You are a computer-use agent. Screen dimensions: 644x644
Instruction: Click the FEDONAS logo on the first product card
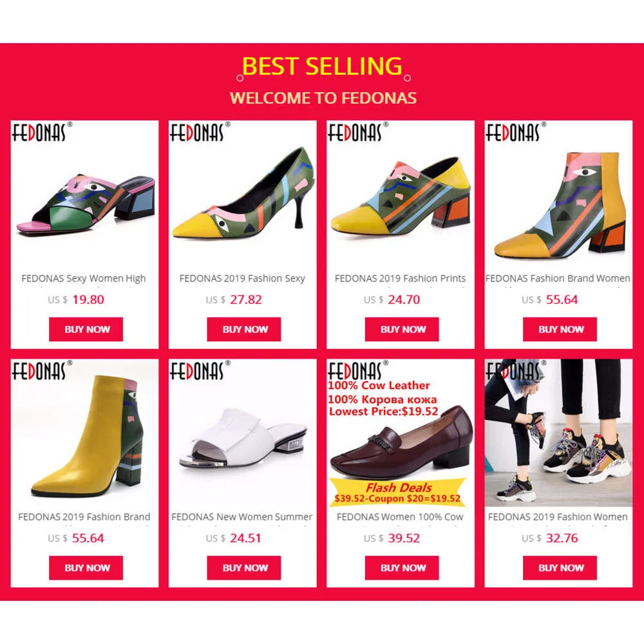41,132
